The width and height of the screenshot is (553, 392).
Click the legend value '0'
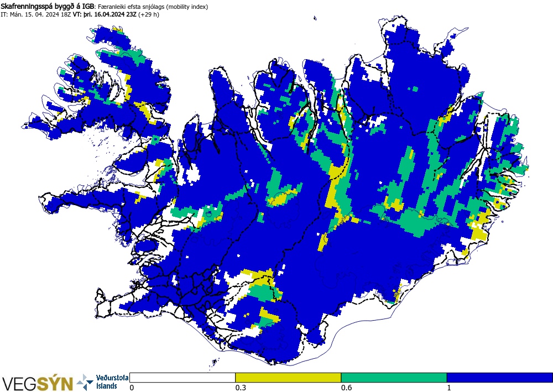click(x=132, y=388)
